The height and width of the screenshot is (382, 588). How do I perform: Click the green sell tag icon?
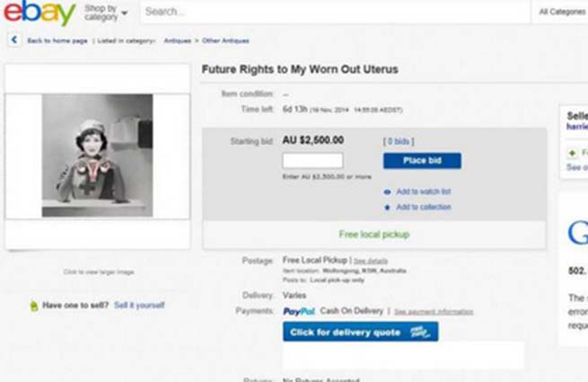point(34,306)
